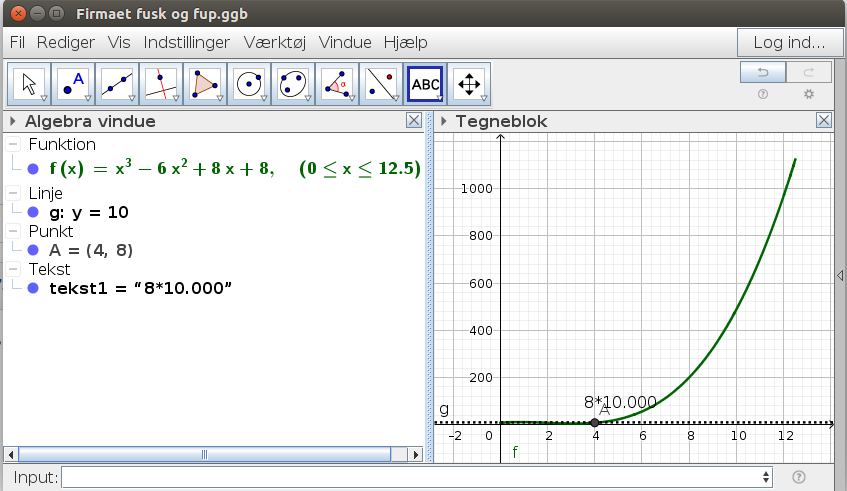Open the Fil menu
The width and height of the screenshot is (847, 491).
[x=17, y=42]
